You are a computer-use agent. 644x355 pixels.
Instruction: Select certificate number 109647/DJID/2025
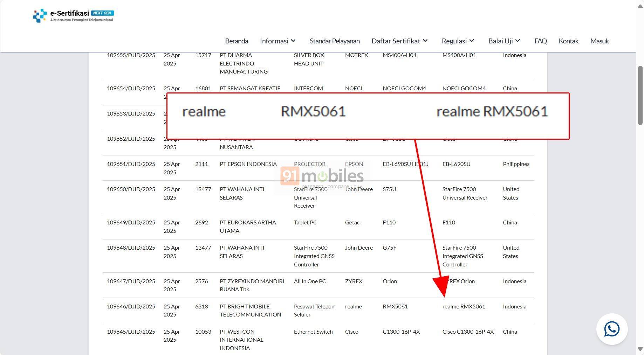[x=131, y=281]
